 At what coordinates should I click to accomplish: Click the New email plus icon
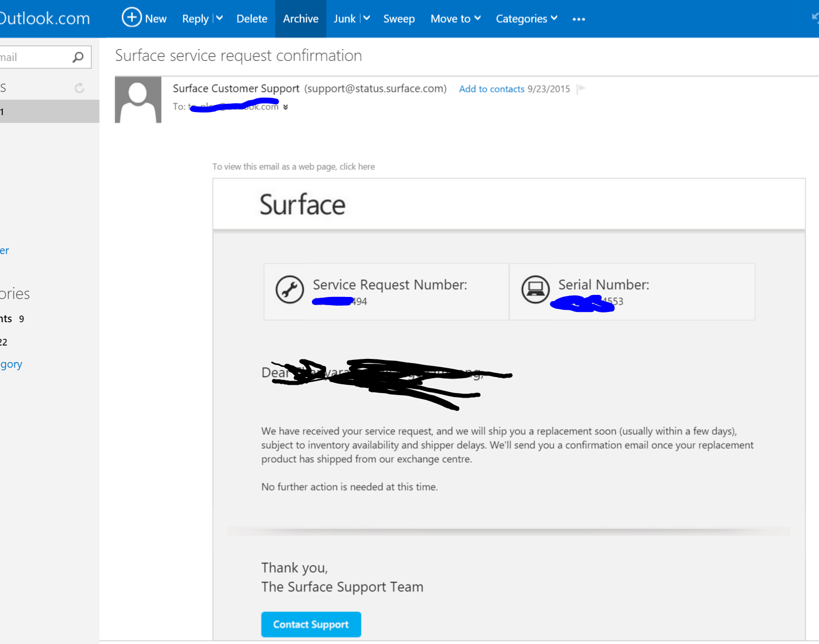[x=132, y=18]
